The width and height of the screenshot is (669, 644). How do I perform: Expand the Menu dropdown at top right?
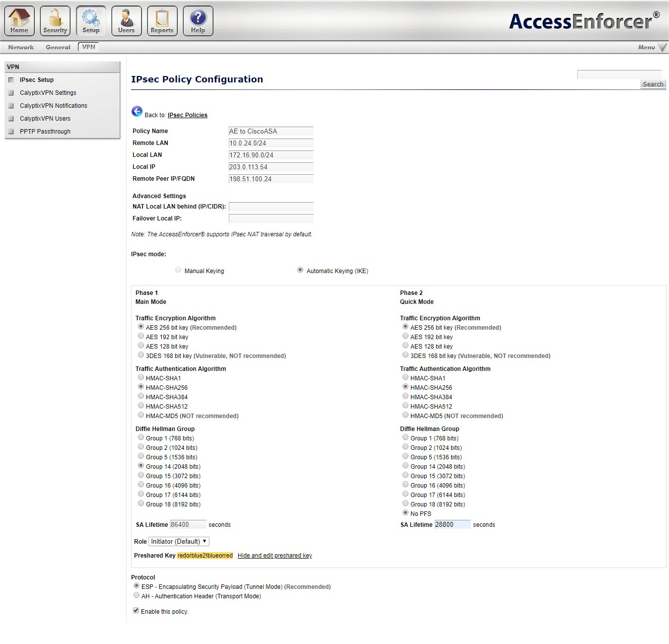point(652,47)
